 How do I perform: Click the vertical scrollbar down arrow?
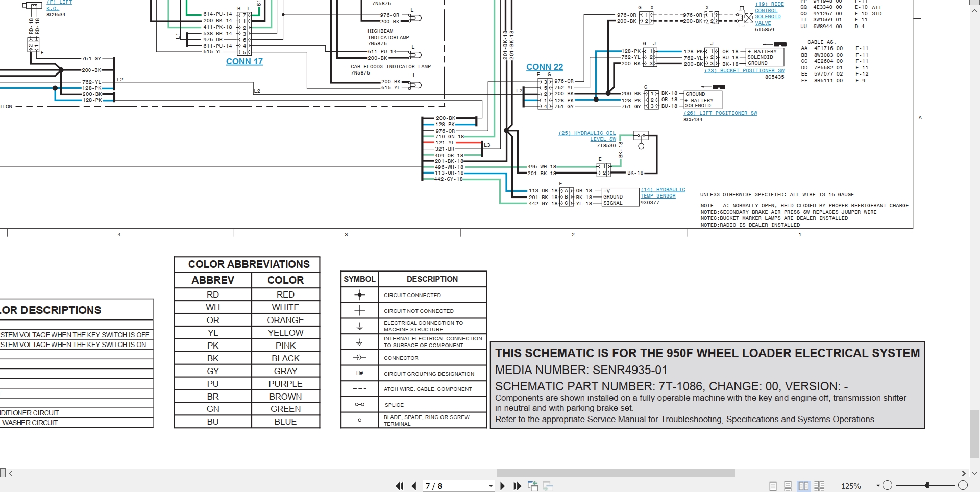[975, 473]
